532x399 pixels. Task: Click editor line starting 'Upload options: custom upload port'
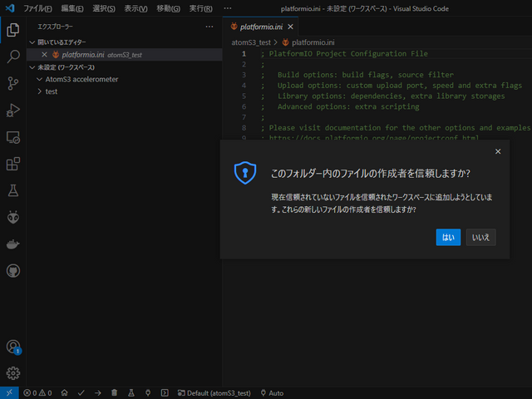click(392, 86)
